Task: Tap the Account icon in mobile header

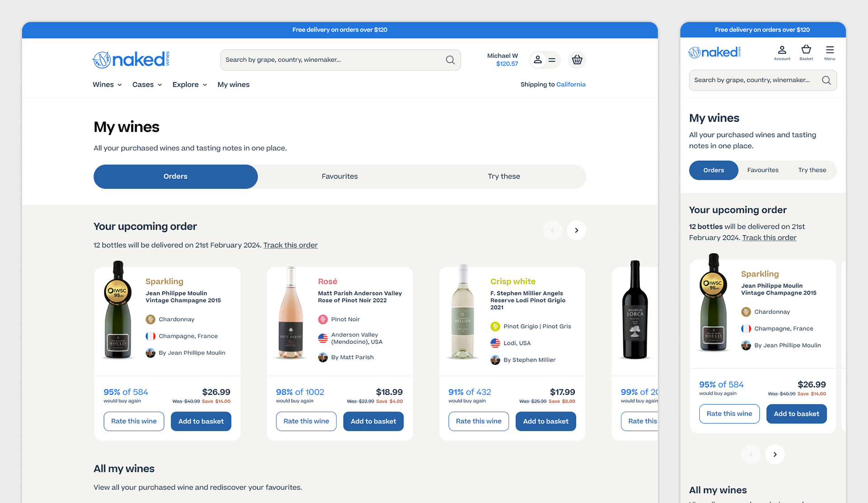Action: click(782, 52)
